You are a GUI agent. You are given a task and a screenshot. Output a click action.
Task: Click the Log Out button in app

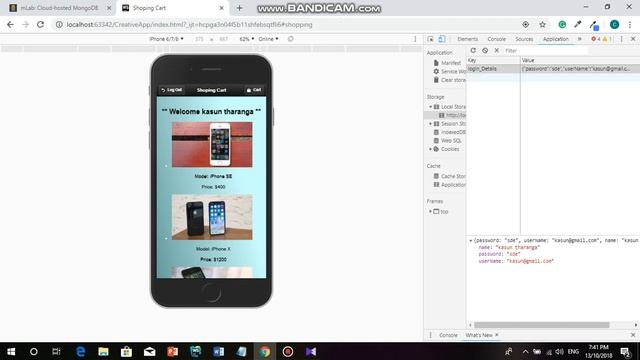pos(172,90)
